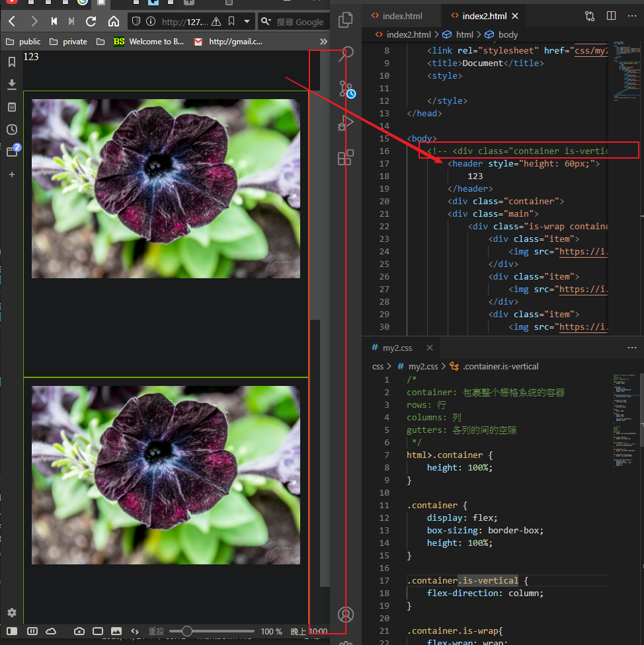Click the capture page camera icon
644x645 pixels.
pyautogui.click(x=79, y=631)
